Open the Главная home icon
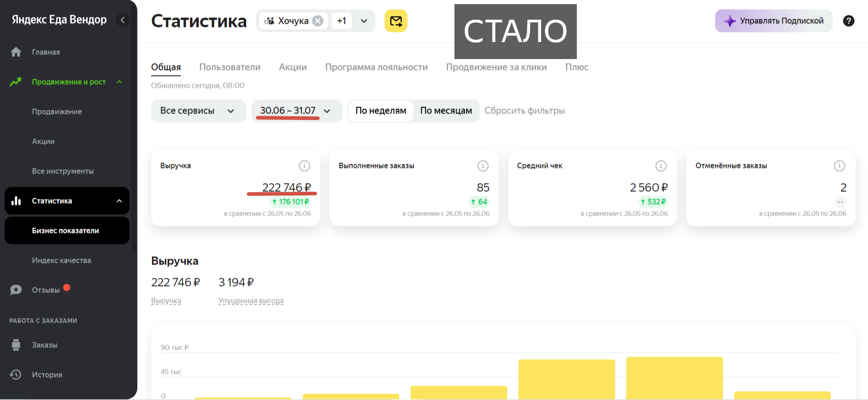 [16, 52]
